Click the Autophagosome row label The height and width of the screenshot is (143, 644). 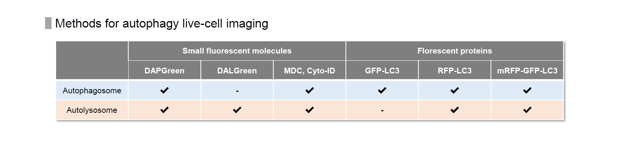point(92,91)
